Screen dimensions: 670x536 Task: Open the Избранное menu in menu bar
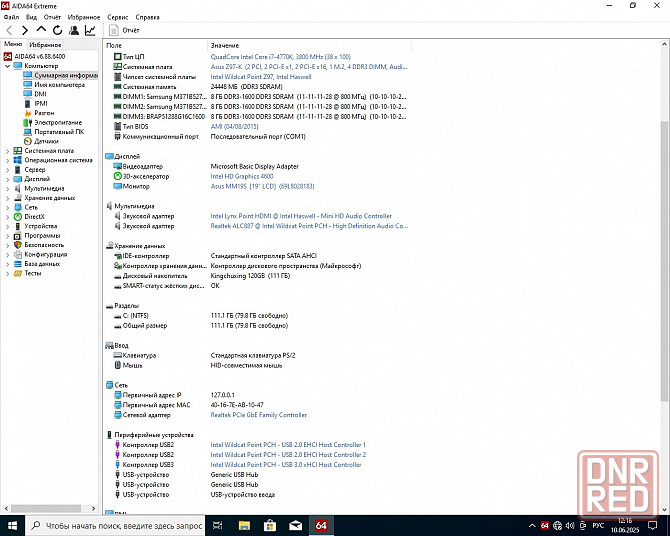pos(84,17)
